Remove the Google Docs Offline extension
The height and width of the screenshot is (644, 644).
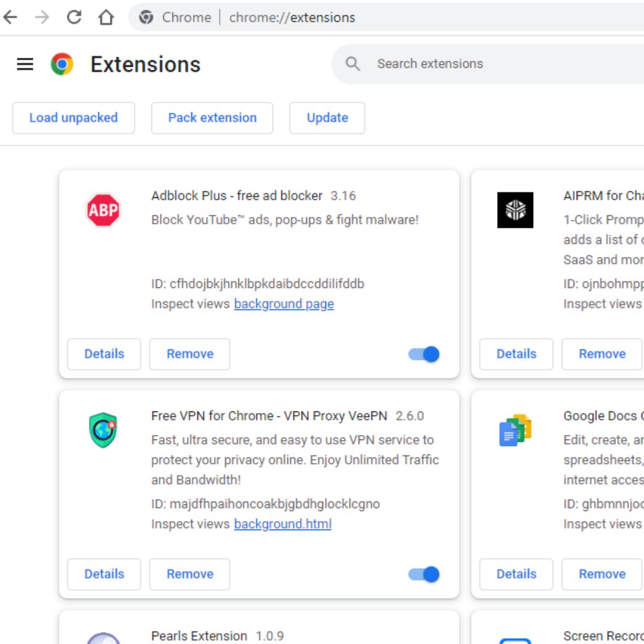[x=602, y=574]
